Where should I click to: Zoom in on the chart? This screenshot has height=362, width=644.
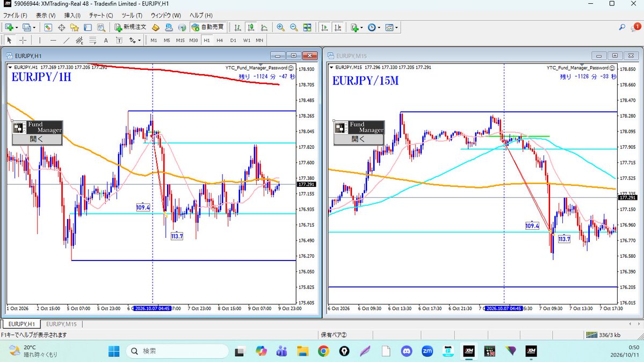(x=280, y=27)
